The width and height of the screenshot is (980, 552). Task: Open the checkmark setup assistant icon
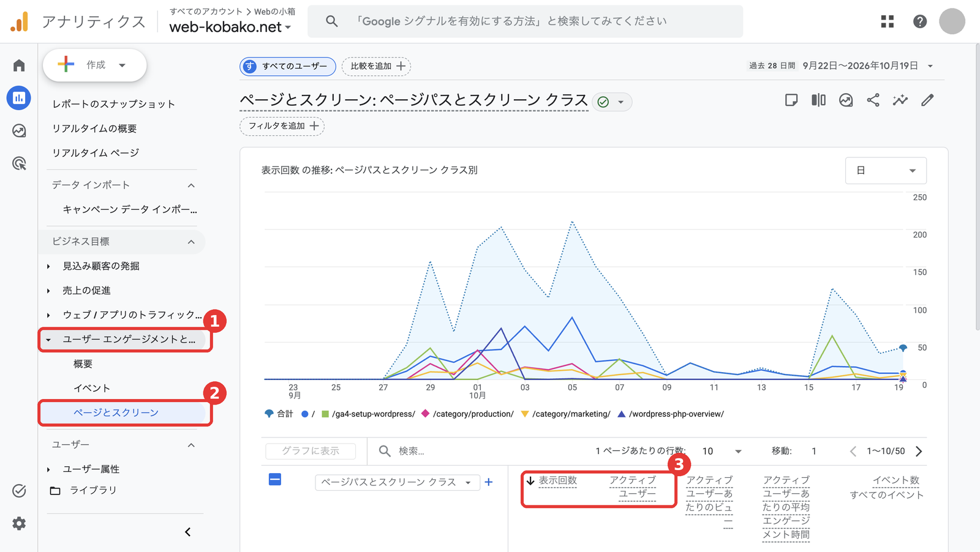pyautogui.click(x=19, y=491)
